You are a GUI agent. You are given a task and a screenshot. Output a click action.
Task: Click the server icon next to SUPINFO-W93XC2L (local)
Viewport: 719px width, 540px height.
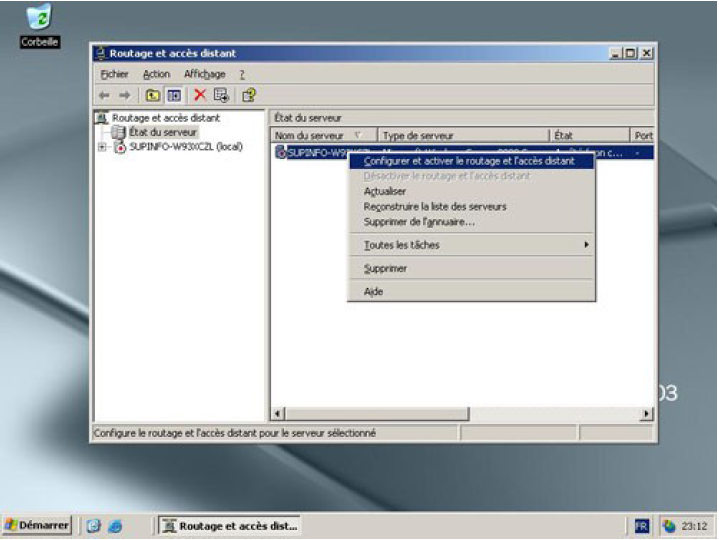[120, 147]
